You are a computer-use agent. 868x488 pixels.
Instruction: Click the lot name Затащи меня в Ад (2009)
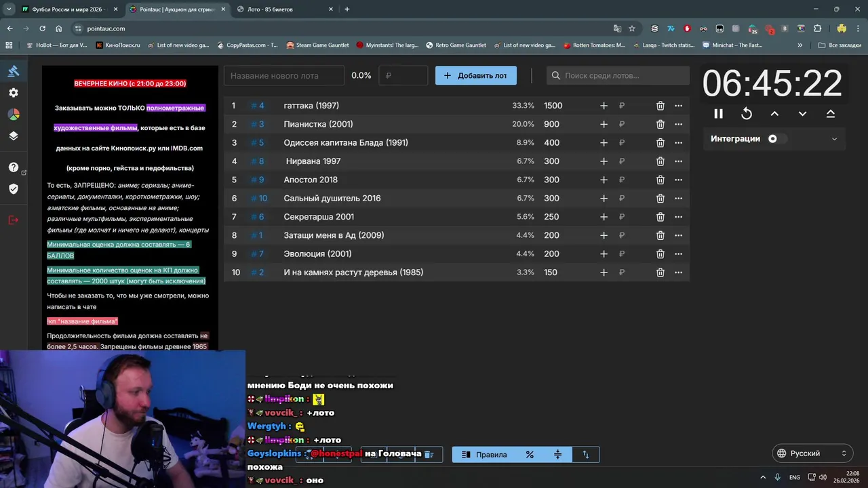tap(334, 235)
